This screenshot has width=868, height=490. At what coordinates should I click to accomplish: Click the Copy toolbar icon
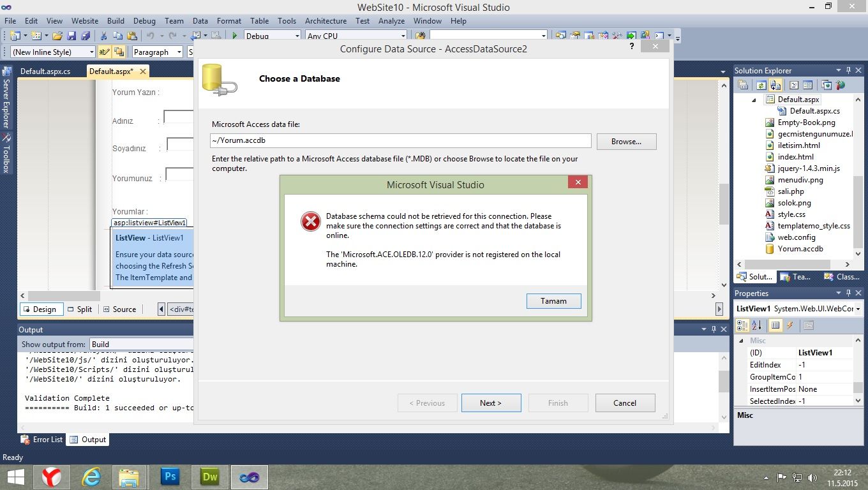[118, 36]
